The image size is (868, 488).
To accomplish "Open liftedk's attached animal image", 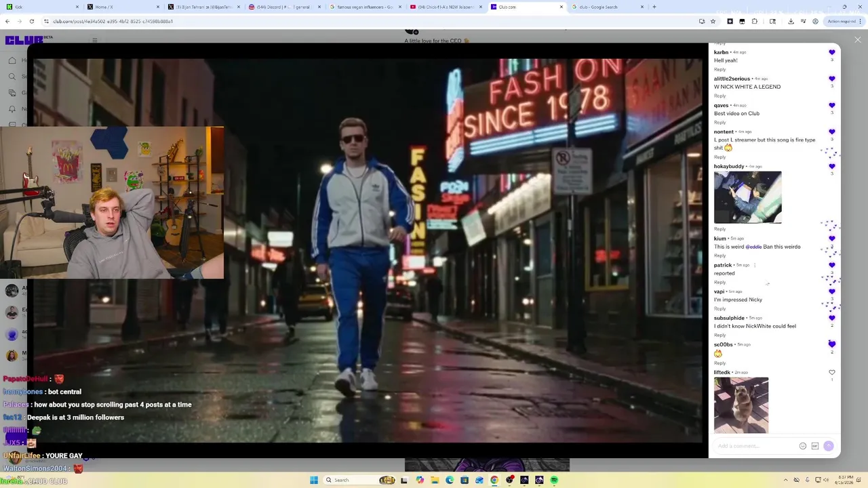I will coord(741,405).
